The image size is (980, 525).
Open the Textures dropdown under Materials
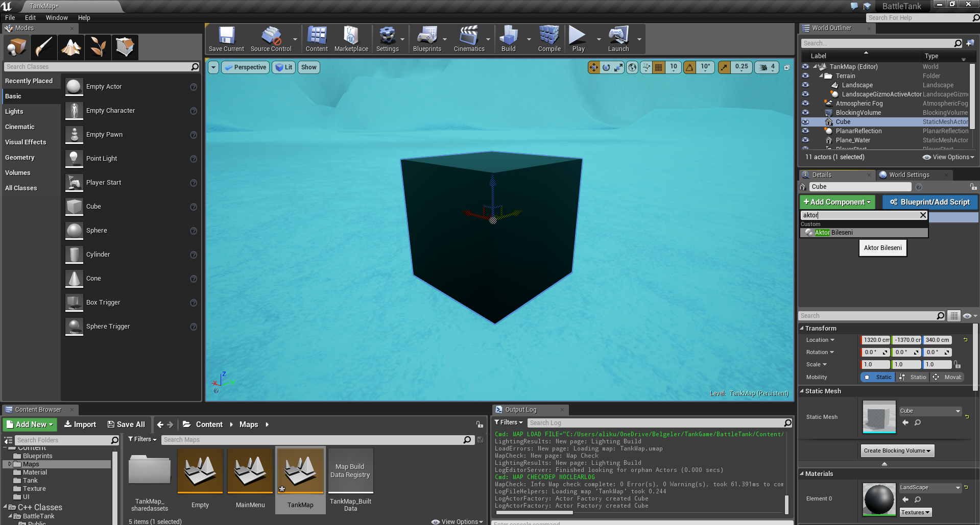tap(916, 512)
